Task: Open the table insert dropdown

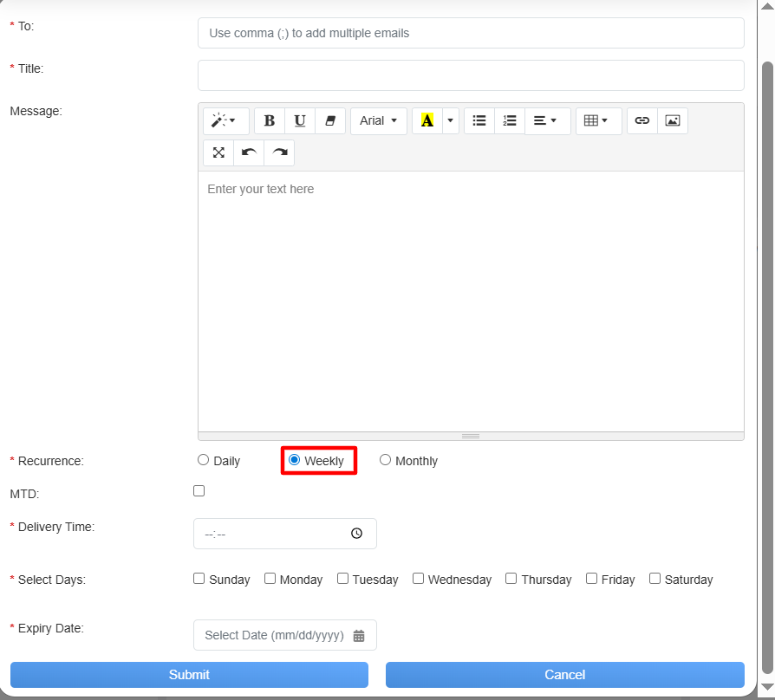Action: click(x=598, y=121)
